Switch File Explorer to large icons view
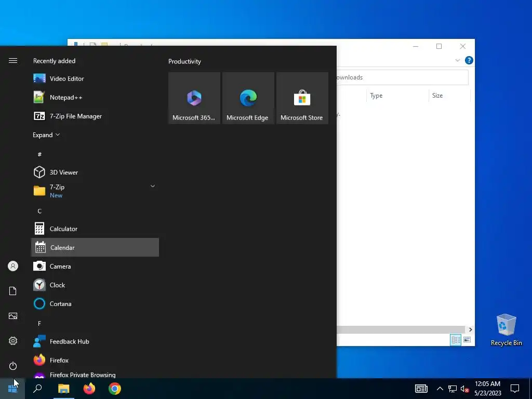The height and width of the screenshot is (399, 532). 467,340
